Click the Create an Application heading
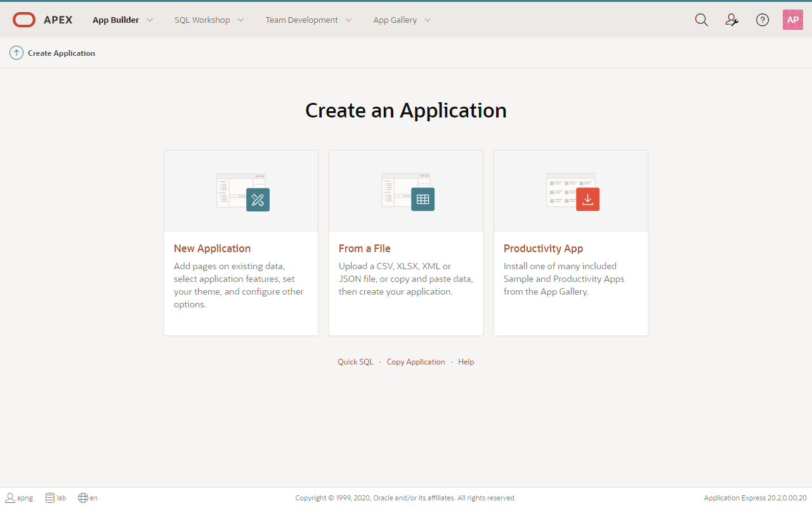The image size is (812, 508). 406,110
